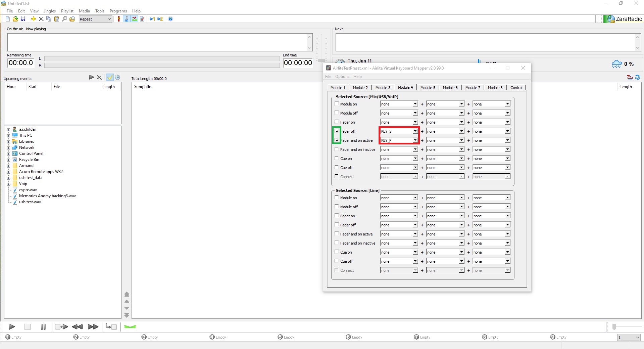This screenshot has width=644, height=349.
Task: Click jingle slot 3 Empty button
Action: tap(149, 337)
